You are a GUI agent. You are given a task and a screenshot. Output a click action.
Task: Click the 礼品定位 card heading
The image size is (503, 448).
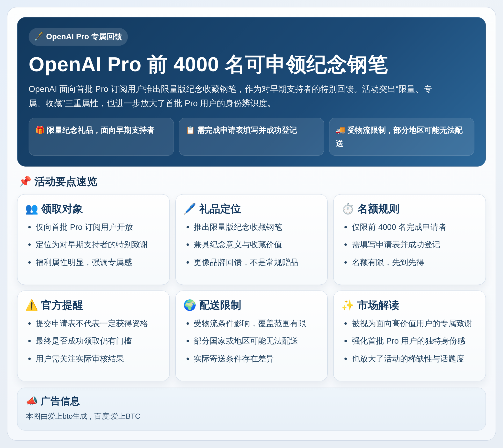tap(220, 209)
